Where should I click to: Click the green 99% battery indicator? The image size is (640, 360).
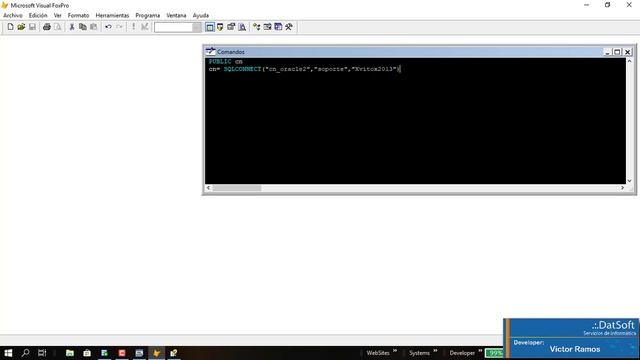494,353
